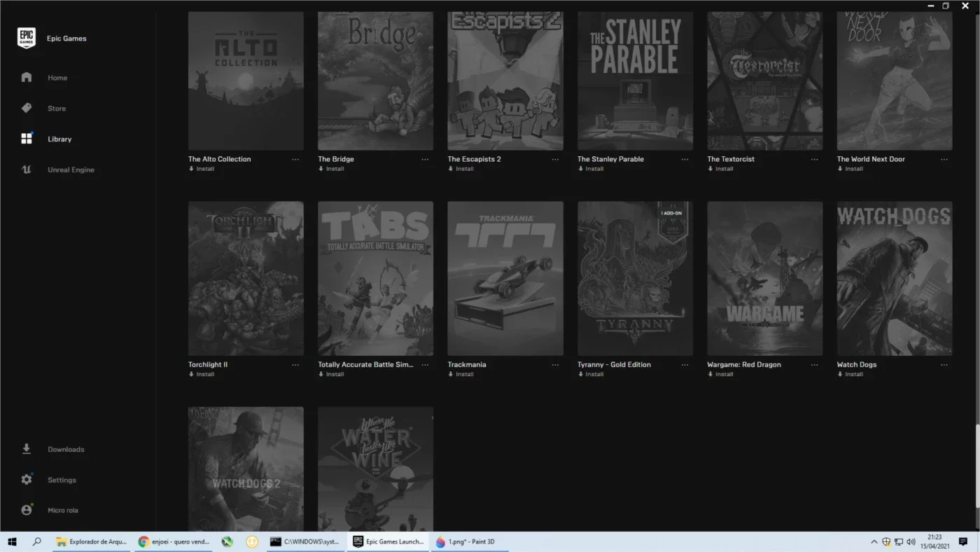Install Tyranny - Gold Edition
This screenshot has width=980, height=552.
coord(591,374)
